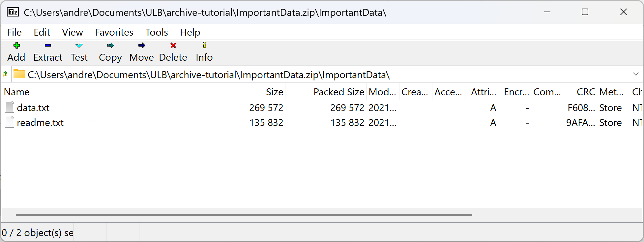Click the Copy toolbar icon
Screen dimensions: 644x242
[110, 45]
